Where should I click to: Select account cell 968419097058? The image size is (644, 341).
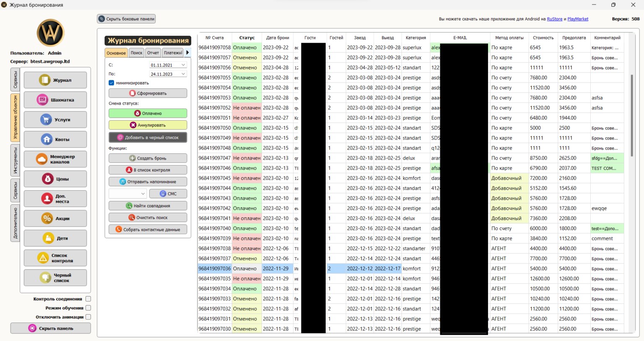(215, 47)
